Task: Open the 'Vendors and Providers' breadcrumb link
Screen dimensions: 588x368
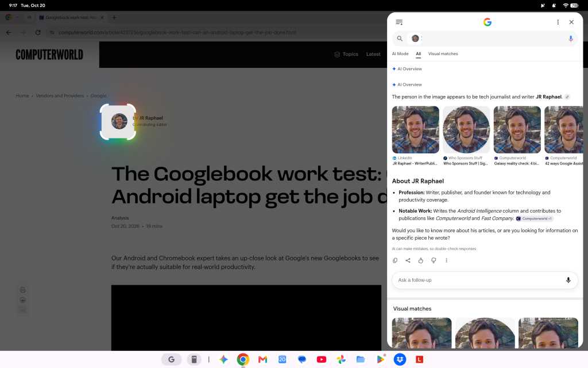Action: point(60,96)
